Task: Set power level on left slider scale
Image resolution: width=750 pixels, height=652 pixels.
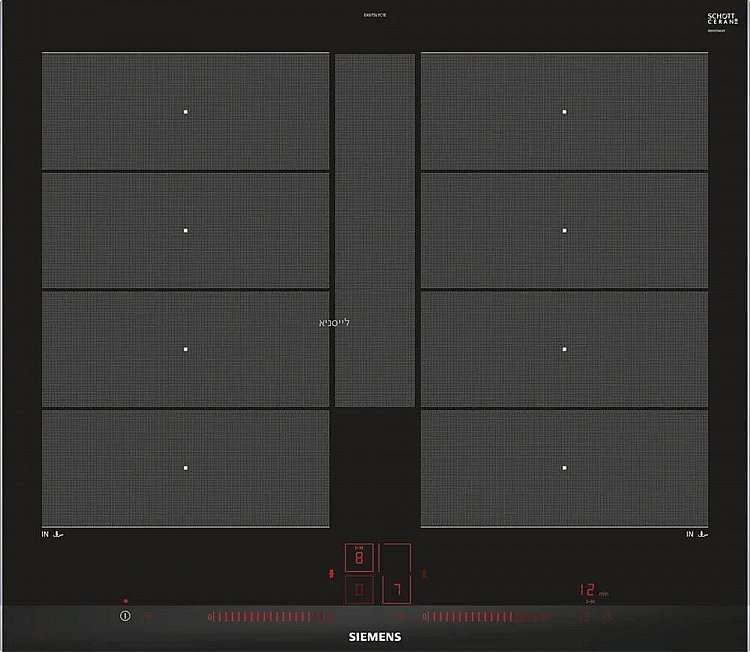Action: pos(272,617)
